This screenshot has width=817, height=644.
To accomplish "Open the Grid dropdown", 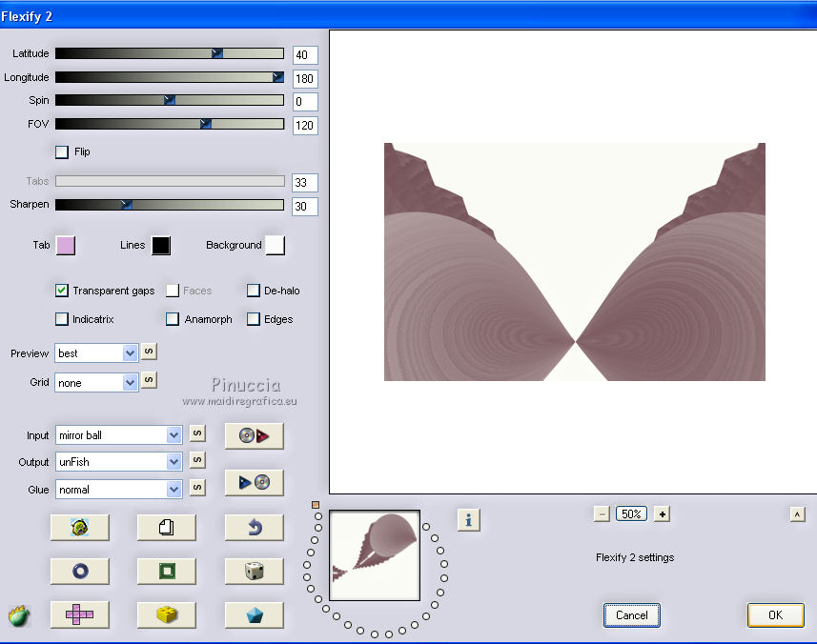I will coord(96,383).
